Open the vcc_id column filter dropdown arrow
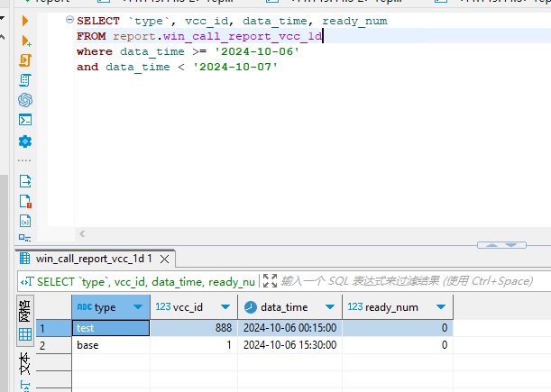 tap(225, 307)
